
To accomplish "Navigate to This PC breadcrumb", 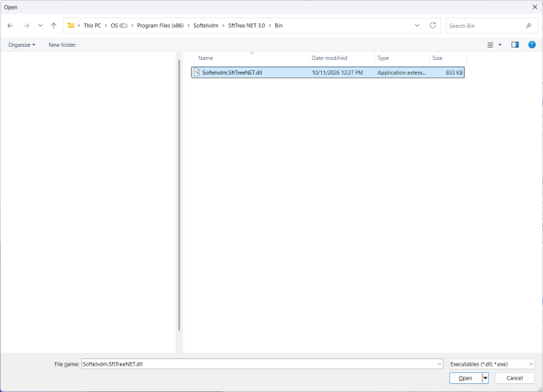I will pyautogui.click(x=92, y=26).
